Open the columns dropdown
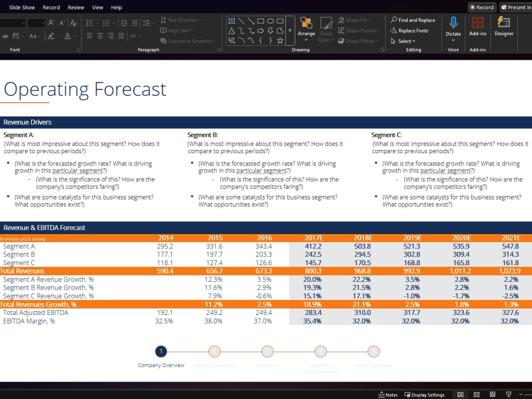The image size is (532, 399). point(135,36)
